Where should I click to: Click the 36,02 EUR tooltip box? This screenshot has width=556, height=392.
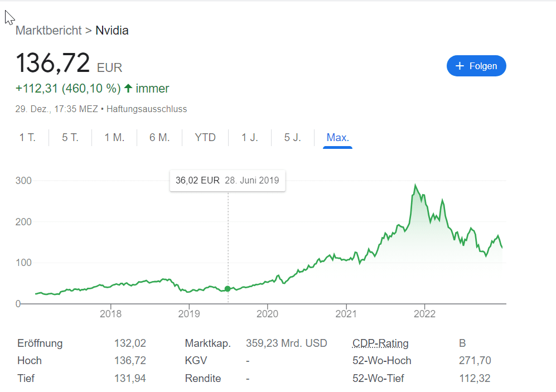[x=228, y=181]
